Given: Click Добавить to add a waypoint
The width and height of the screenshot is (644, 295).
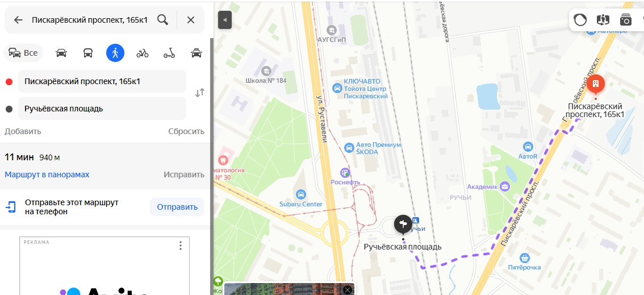Looking at the screenshot, I should click(23, 131).
